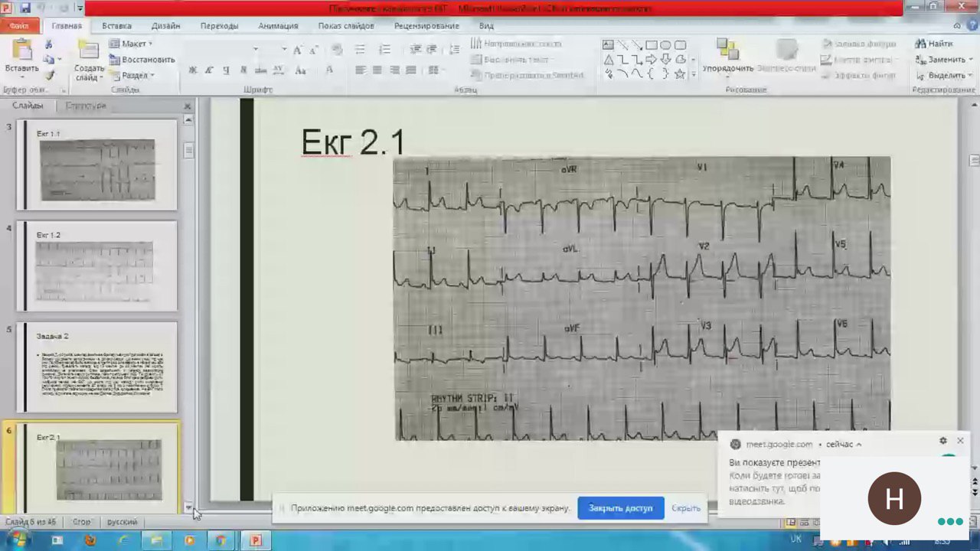The height and width of the screenshot is (551, 980).
Task: Open Quick Access Toolbar customize dropdown
Action: click(79, 8)
